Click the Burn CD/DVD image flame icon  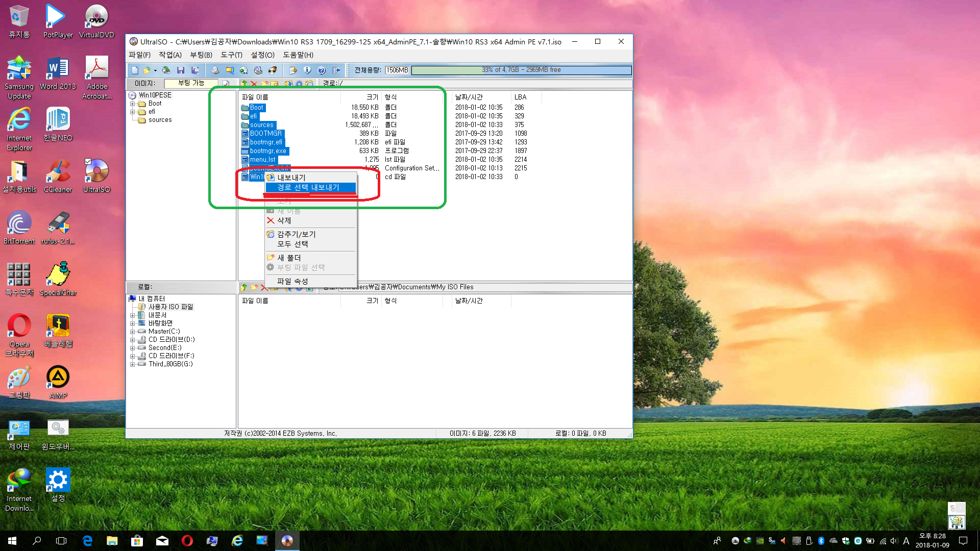pyautogui.click(x=273, y=70)
